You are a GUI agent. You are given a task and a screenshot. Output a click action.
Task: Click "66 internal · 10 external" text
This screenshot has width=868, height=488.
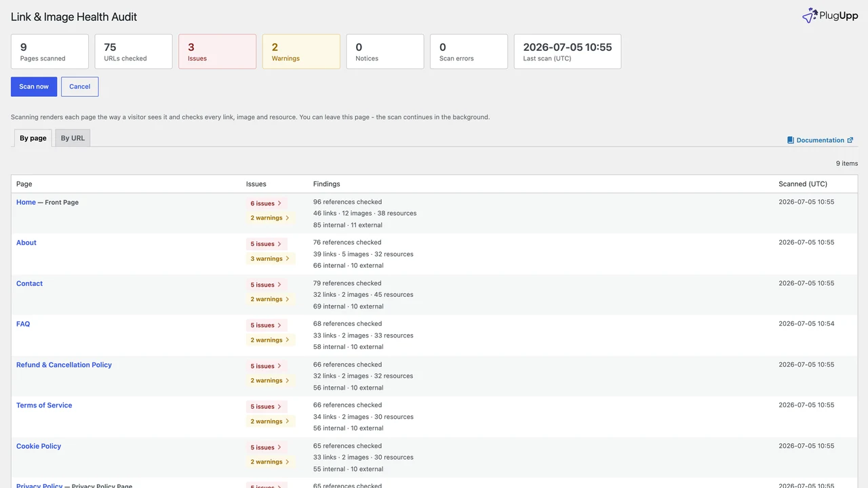349,266
